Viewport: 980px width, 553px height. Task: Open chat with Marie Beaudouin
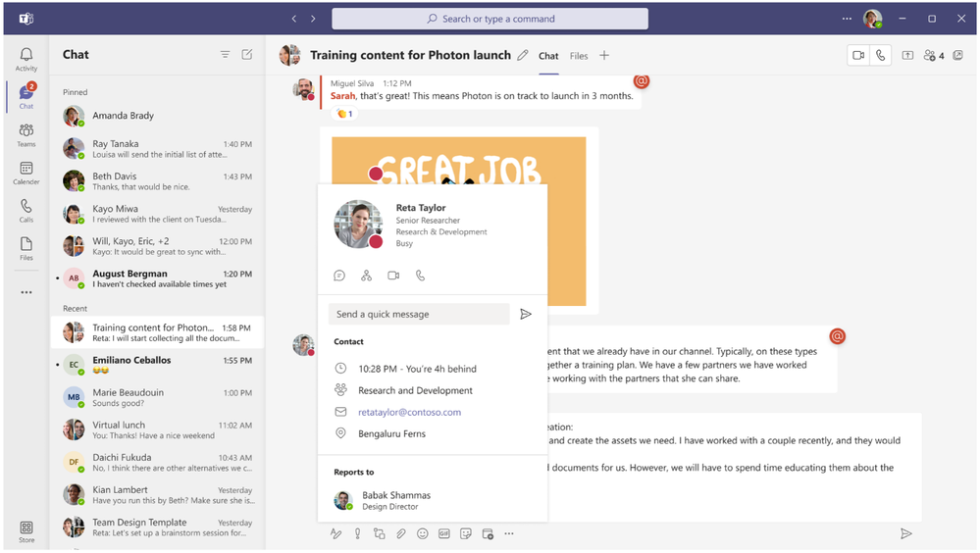click(x=158, y=397)
